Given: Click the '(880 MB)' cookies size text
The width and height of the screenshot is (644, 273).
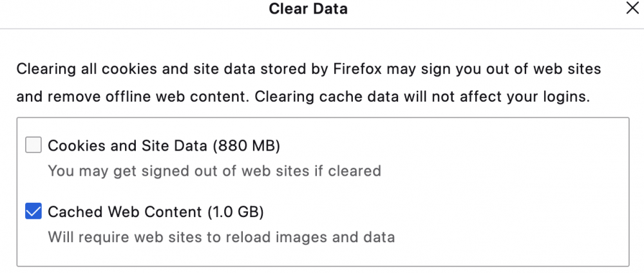Looking at the screenshot, I should (x=246, y=146).
